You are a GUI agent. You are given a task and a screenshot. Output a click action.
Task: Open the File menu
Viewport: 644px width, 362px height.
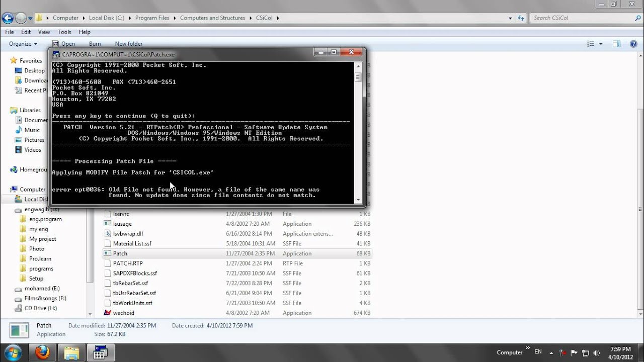(x=10, y=32)
